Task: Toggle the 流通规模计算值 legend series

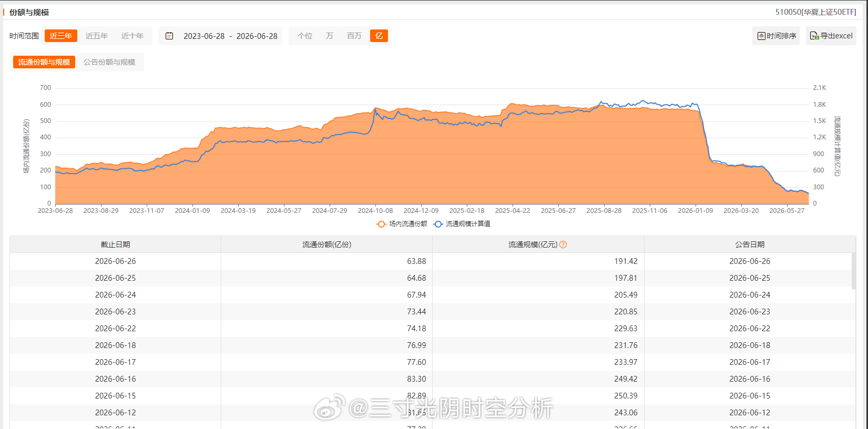Action: coord(462,224)
